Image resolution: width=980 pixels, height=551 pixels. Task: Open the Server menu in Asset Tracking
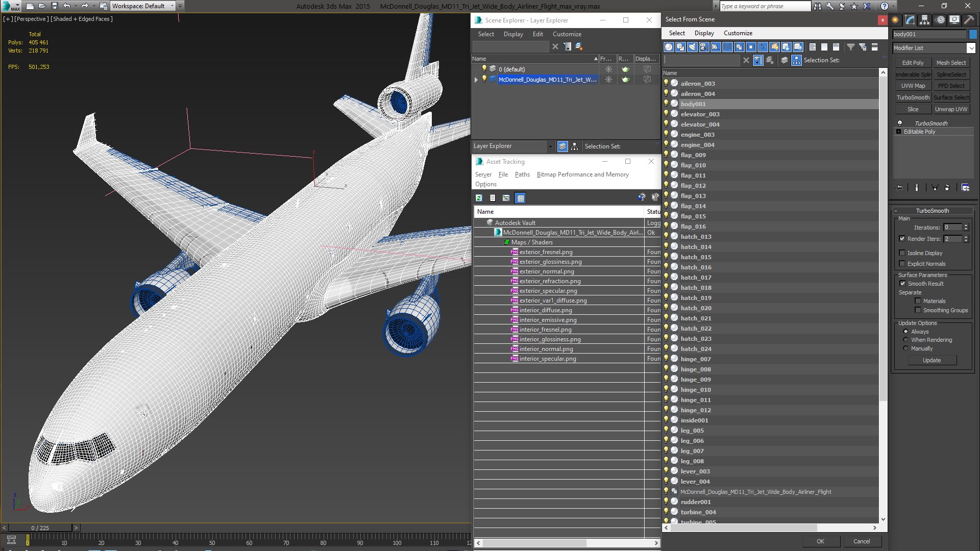click(483, 174)
